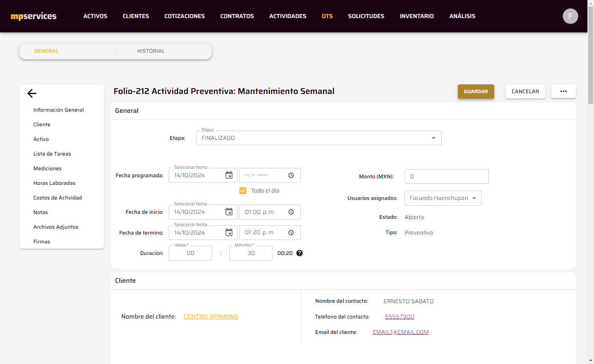Go to CONTRATOS section
The height and width of the screenshot is (364, 594).
[237, 16]
